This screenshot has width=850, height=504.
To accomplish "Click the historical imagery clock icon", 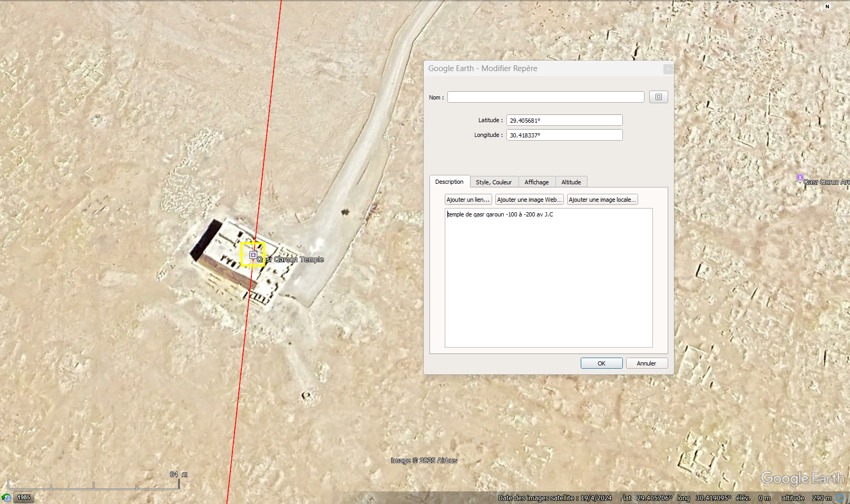I will (6, 498).
